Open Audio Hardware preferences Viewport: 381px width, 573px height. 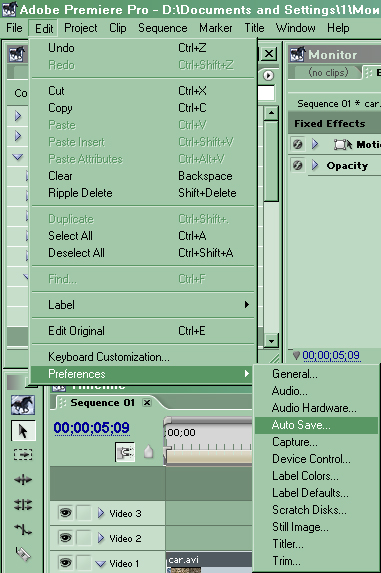pyautogui.click(x=316, y=408)
